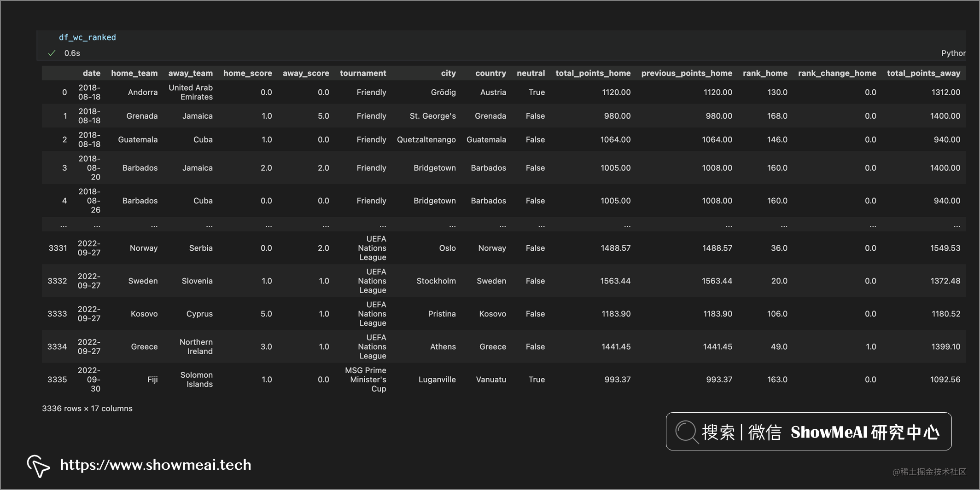Select the total_points_home column header
This screenshot has width=980, height=490.
(593, 73)
